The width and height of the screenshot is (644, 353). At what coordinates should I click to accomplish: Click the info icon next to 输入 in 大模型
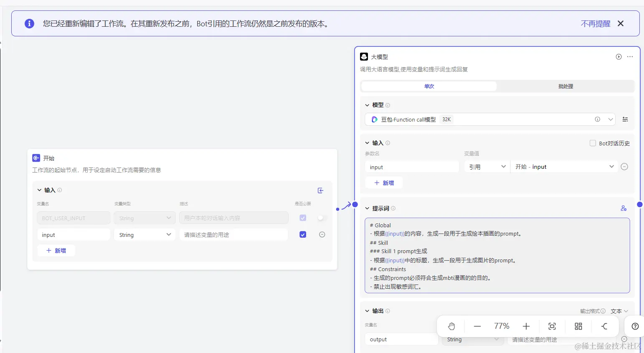pos(388,143)
